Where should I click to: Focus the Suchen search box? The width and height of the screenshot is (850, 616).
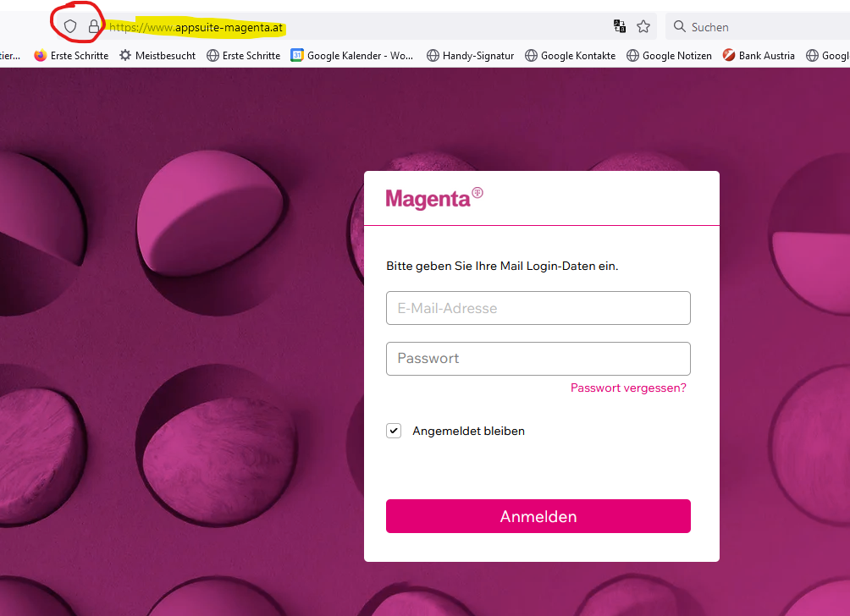[759, 26]
